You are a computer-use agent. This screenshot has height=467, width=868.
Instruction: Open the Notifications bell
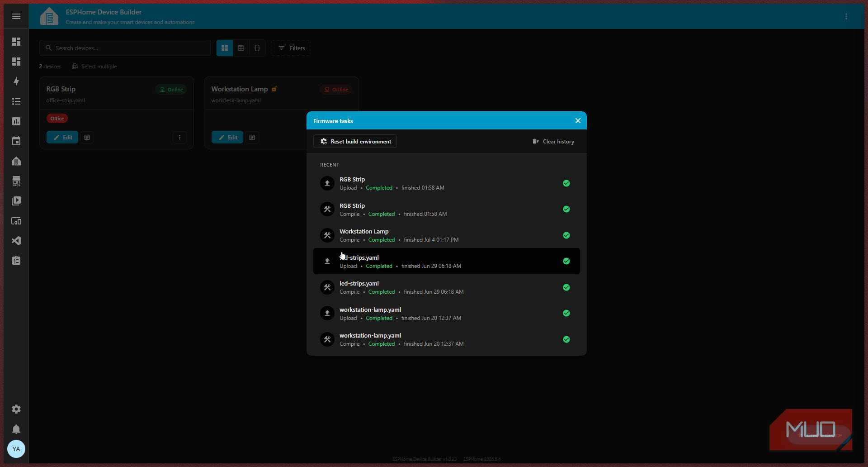[16, 429]
